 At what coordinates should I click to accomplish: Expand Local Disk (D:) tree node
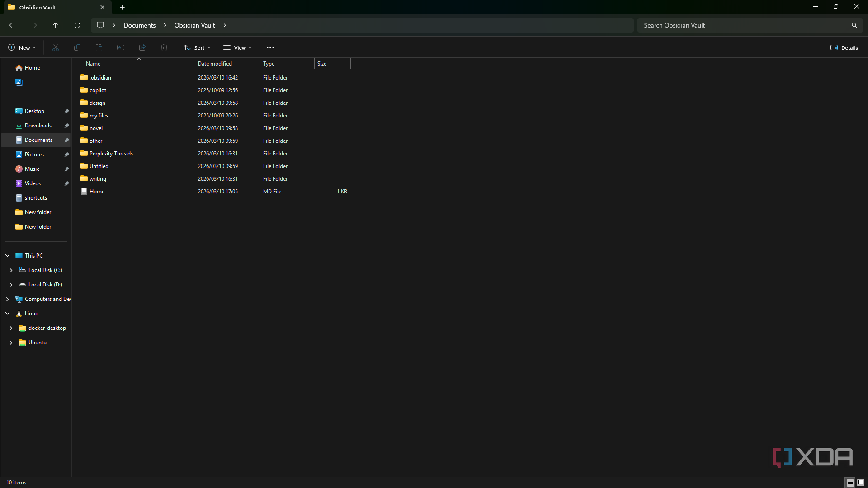11,285
